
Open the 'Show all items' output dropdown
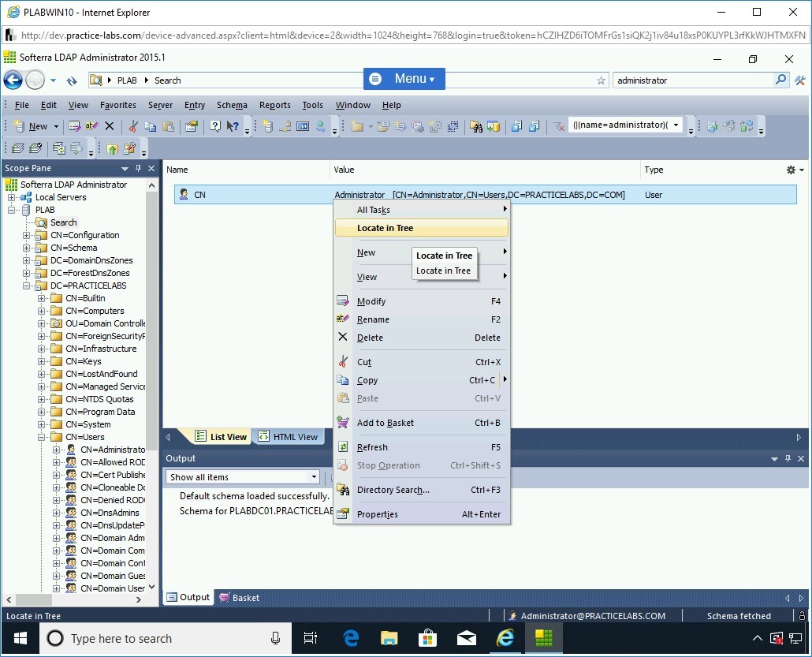pyautogui.click(x=313, y=477)
